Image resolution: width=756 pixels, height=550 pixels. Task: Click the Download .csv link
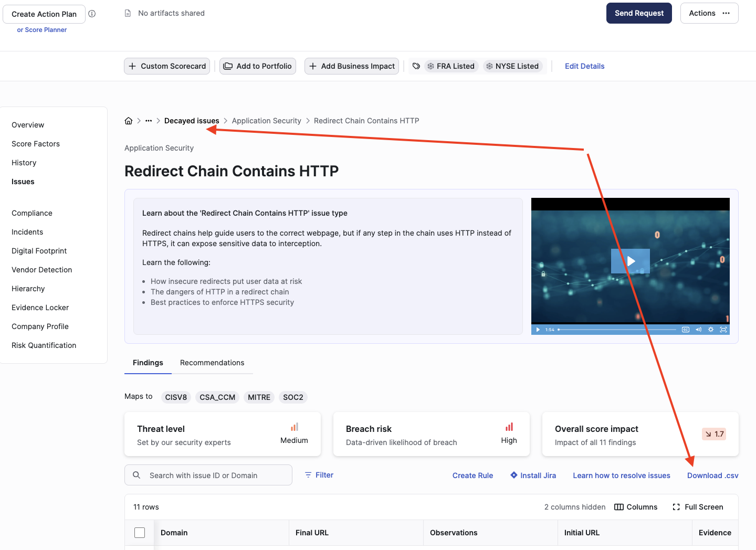(x=712, y=475)
